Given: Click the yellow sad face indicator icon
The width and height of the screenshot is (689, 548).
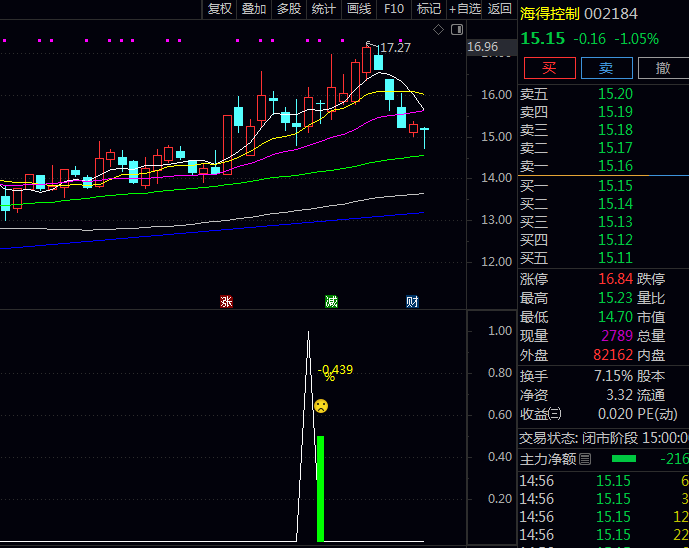Looking at the screenshot, I should (x=321, y=406).
